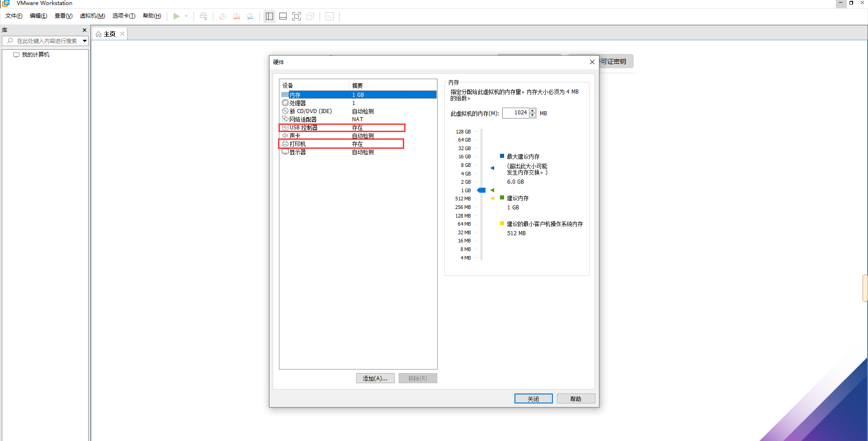Open the 虚拟机(M) menu

click(x=92, y=16)
